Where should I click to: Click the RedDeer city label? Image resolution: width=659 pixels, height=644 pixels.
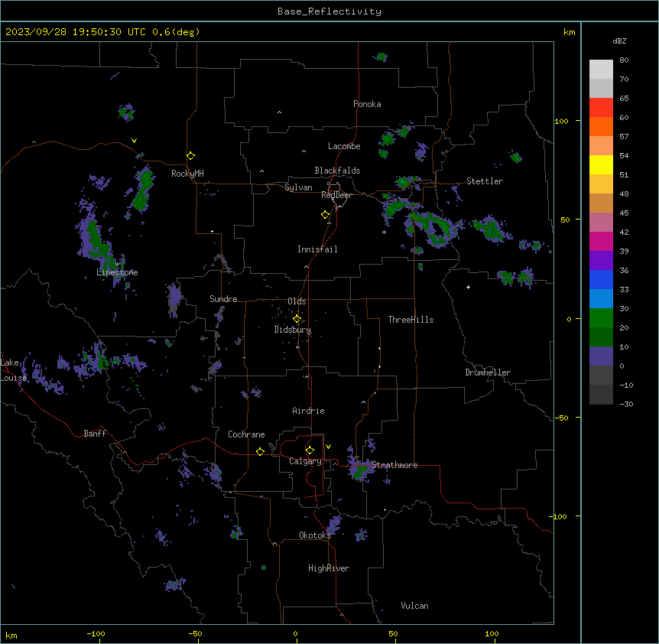pyautogui.click(x=336, y=195)
